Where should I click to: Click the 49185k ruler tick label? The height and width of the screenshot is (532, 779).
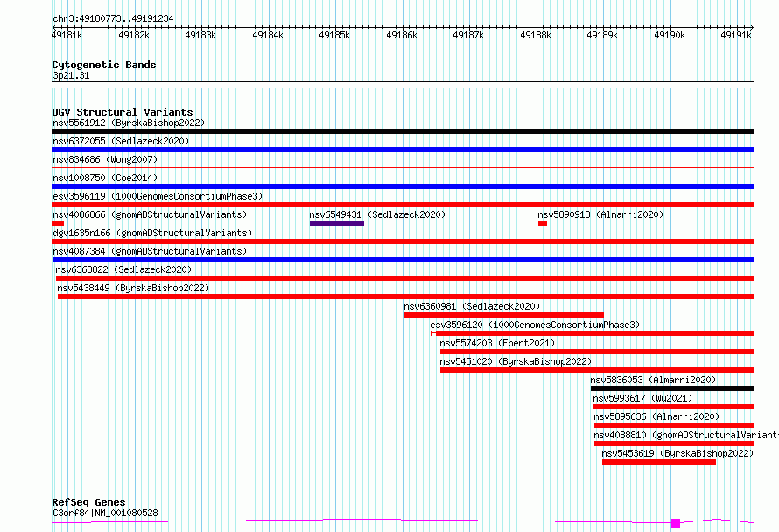pos(335,35)
